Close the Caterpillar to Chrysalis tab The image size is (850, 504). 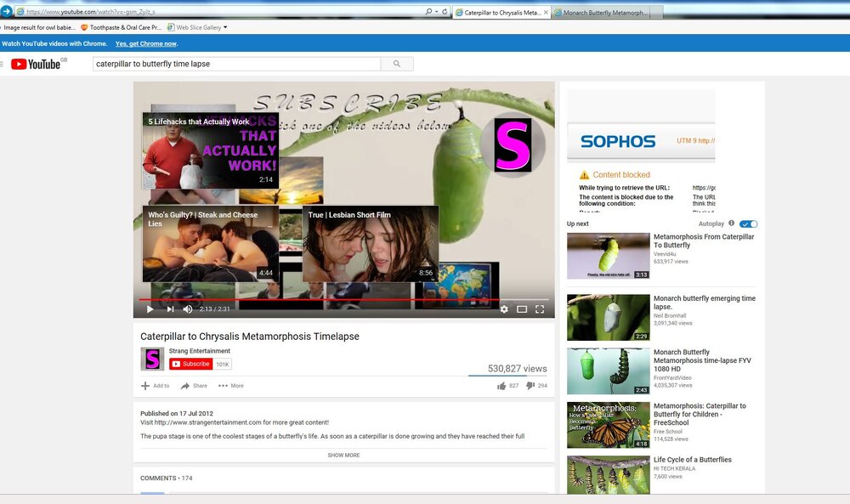click(x=546, y=12)
